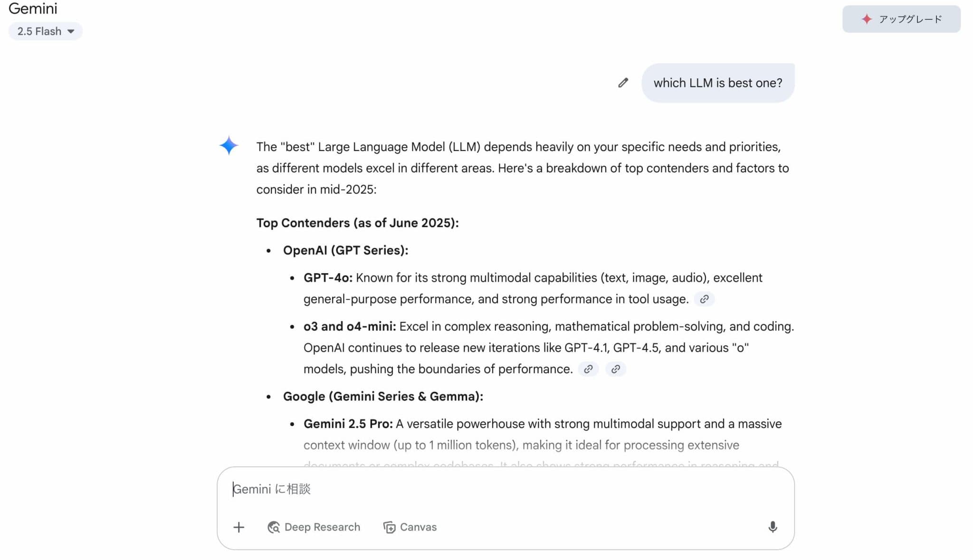Click the Gemini title in the top-left
The height and width of the screenshot is (560, 973).
point(33,9)
